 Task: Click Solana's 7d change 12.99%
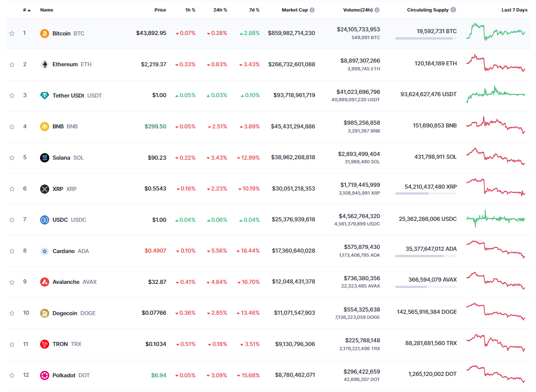(248, 158)
